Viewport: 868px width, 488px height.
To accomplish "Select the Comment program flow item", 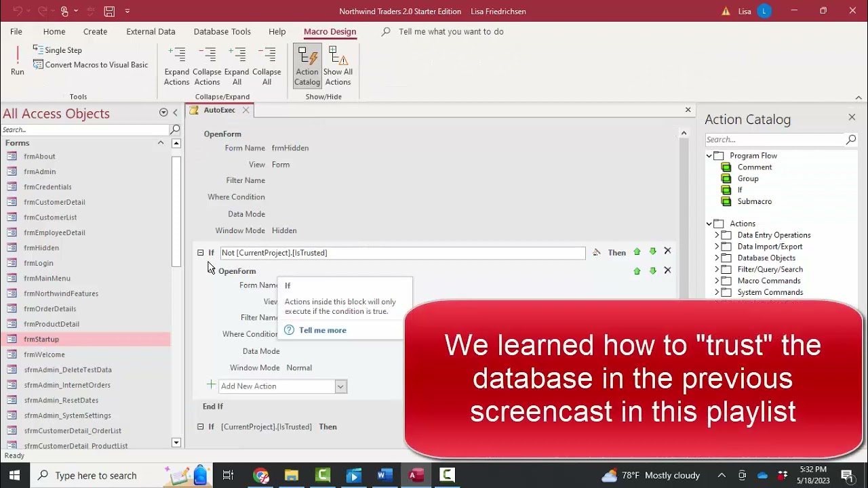I will (x=754, y=167).
